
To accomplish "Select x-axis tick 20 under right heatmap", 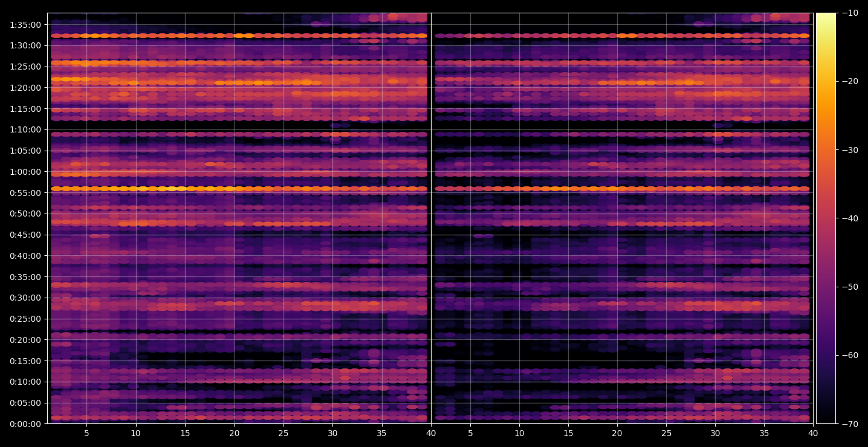I will (x=617, y=434).
